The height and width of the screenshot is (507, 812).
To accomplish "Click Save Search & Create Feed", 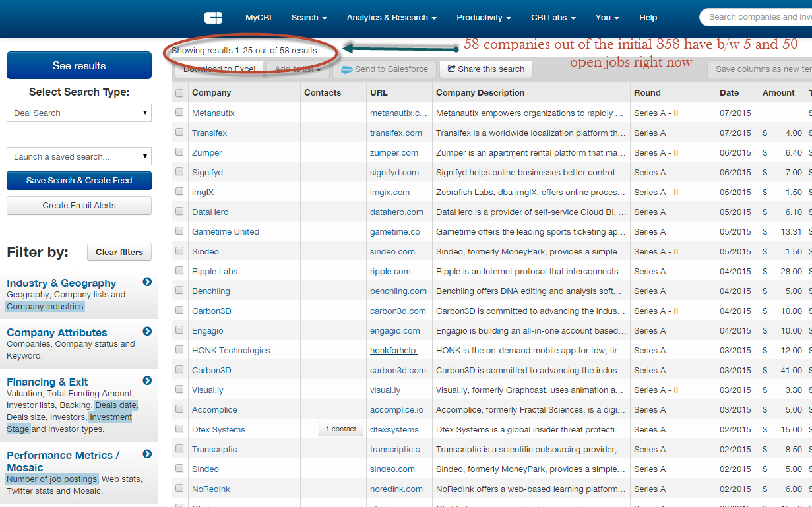I will coord(78,180).
